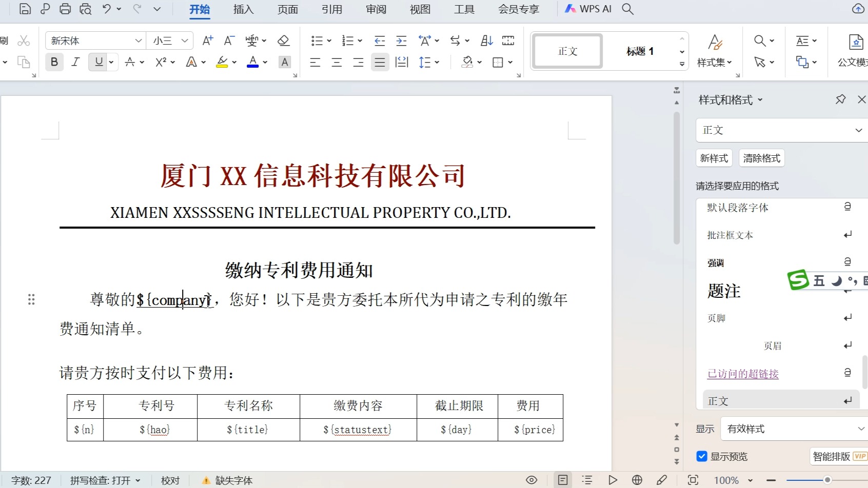Undo the last action
This screenshot has height=488, width=868.
pos(106,9)
